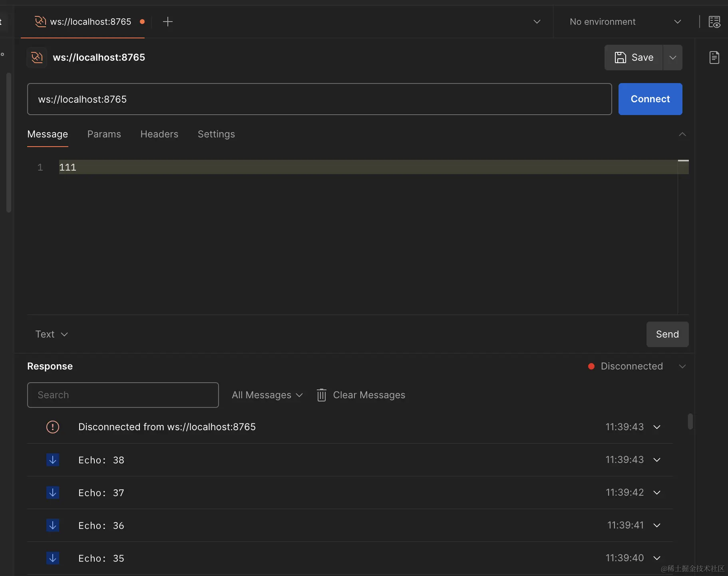The image size is (728, 576).
Task: Click the ws://localhost:8765 request title
Action: (x=99, y=58)
